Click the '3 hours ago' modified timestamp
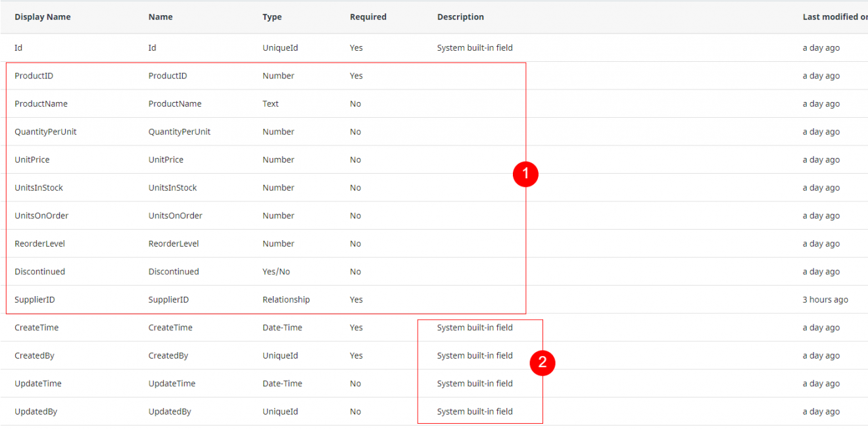This screenshot has width=868, height=429. 825,299
